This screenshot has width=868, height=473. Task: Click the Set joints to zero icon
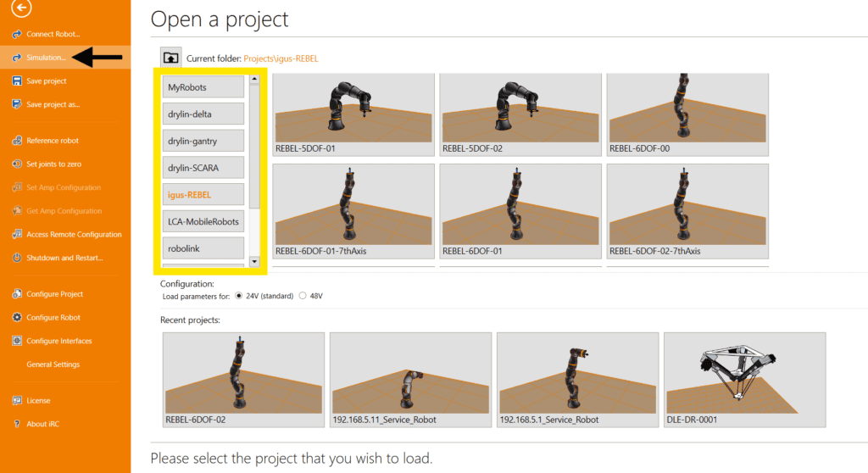tap(17, 164)
